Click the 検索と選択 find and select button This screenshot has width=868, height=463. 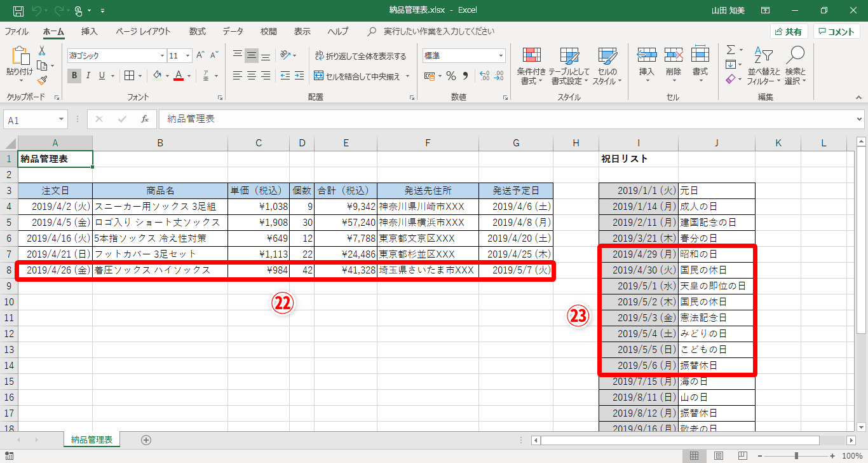point(796,66)
